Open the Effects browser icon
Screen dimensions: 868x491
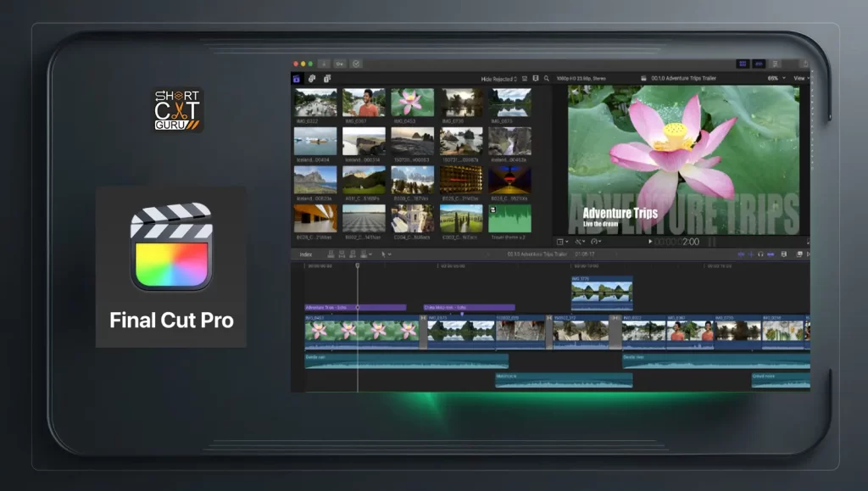tap(798, 254)
